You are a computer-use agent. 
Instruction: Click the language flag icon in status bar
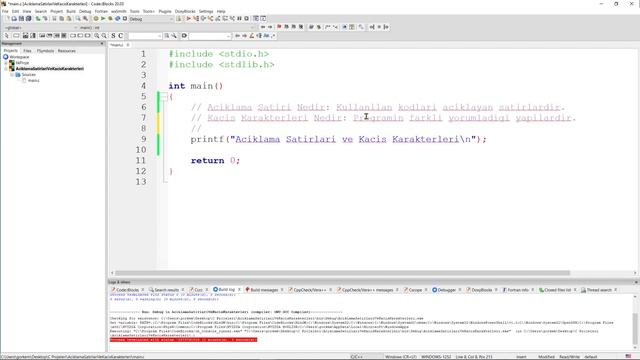click(x=628, y=357)
